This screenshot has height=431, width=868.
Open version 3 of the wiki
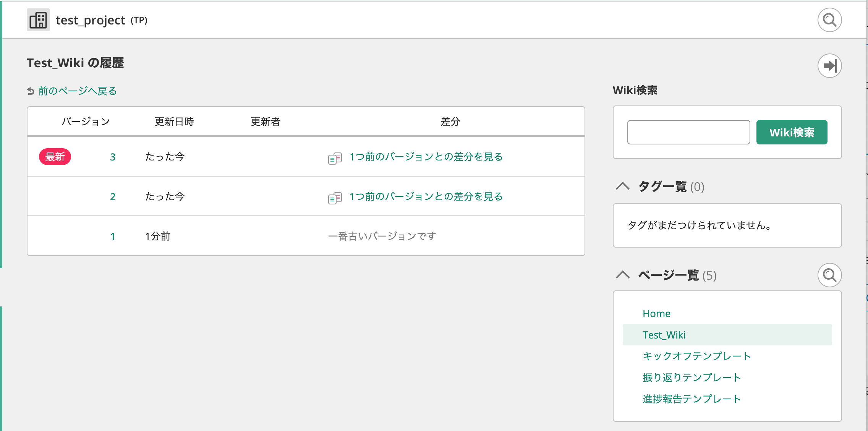coord(113,157)
